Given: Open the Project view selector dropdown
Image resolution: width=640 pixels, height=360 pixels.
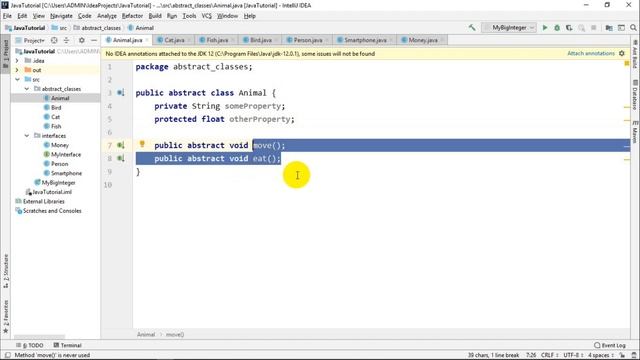Looking at the screenshot, I should point(34,40).
